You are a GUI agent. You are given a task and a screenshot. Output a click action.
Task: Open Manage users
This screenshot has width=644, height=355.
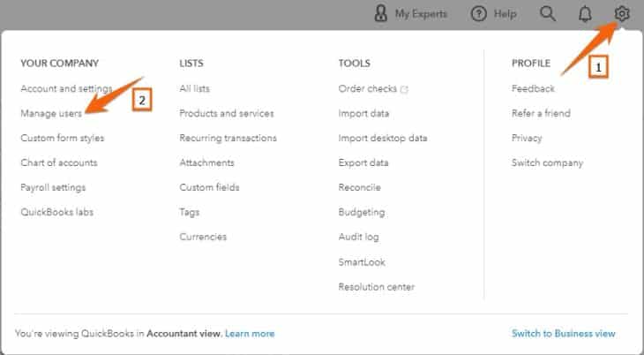pos(51,113)
